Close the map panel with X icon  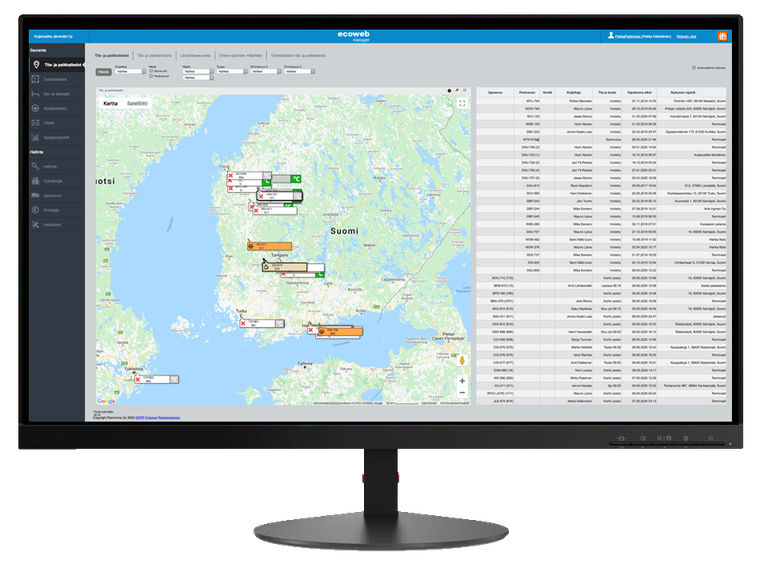(465, 91)
